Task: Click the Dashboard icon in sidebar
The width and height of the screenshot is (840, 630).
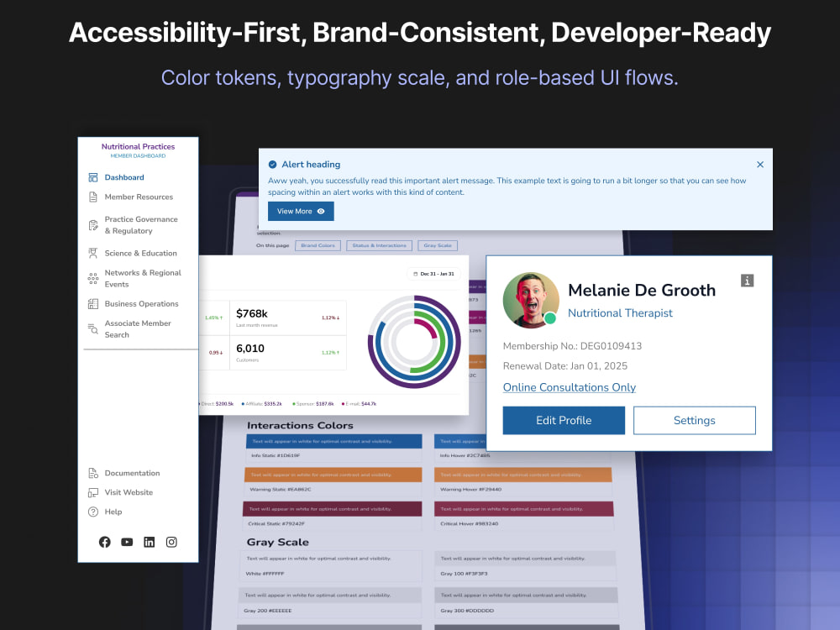Action: click(93, 177)
